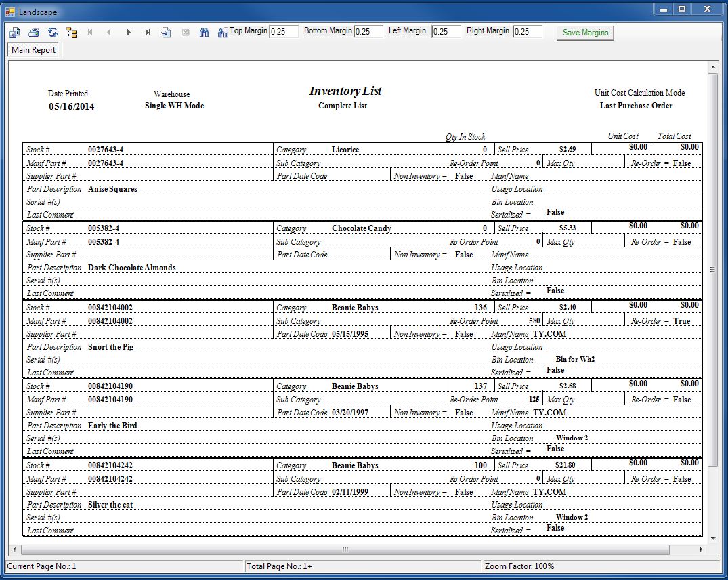
Task: Focus the Top Margin input field
Action: click(x=283, y=32)
